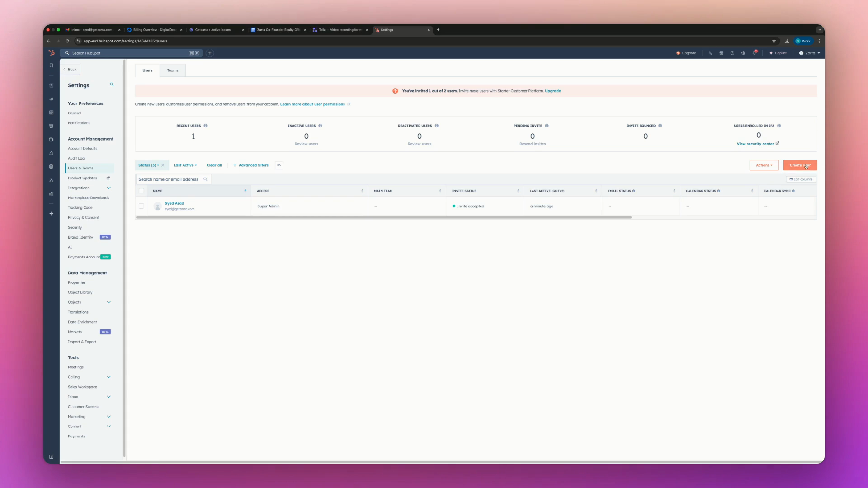Select all users header checkbox
Screen dimensions: 868x488
pyautogui.click(x=142, y=191)
